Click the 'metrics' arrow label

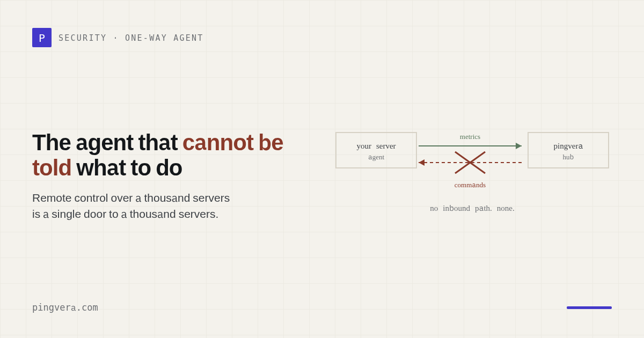(470, 137)
